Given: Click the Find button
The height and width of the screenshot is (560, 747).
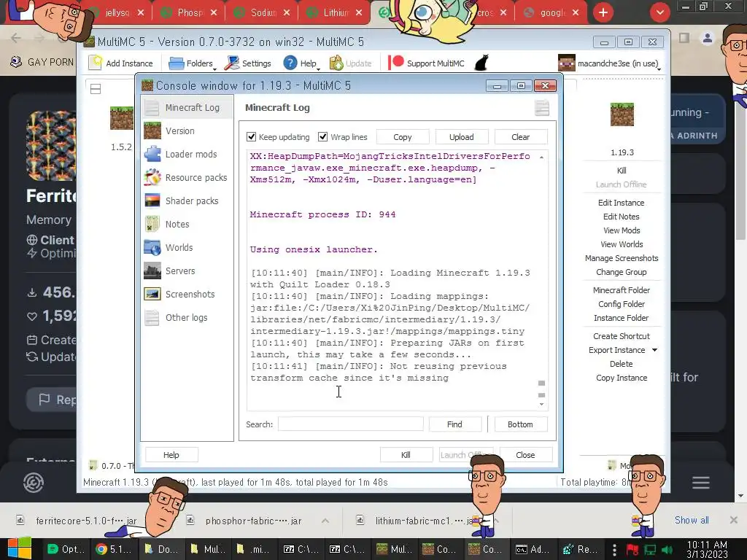Looking at the screenshot, I should click(x=454, y=424).
